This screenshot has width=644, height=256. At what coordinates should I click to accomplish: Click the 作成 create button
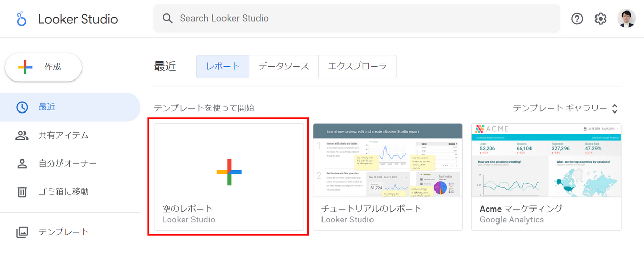click(x=43, y=67)
